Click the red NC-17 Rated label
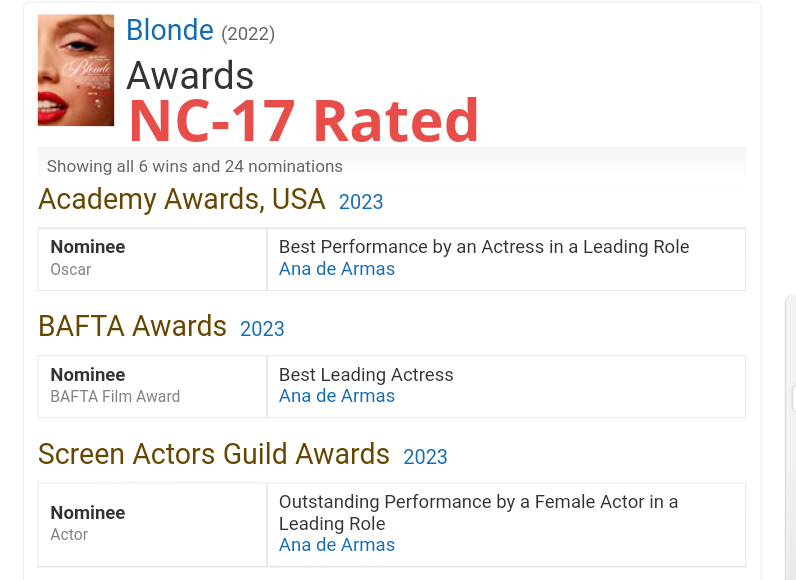The height and width of the screenshot is (580, 796). (304, 121)
